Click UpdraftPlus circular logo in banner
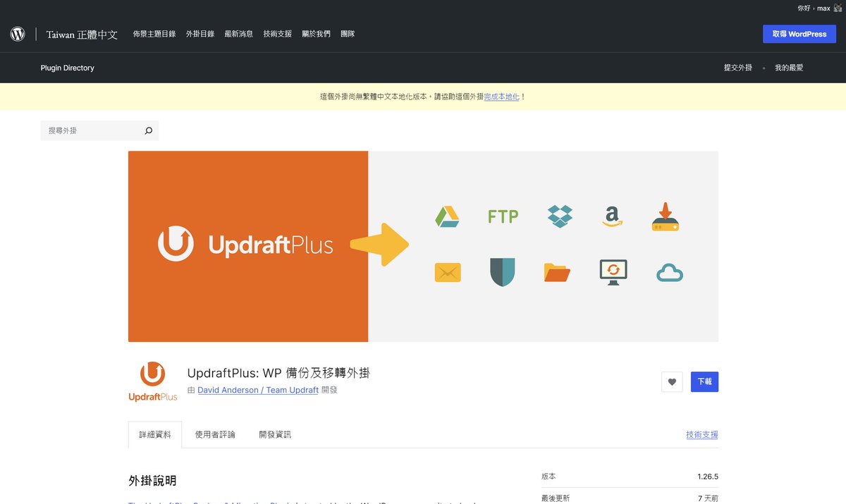This screenshot has height=504, width=846. [x=176, y=243]
